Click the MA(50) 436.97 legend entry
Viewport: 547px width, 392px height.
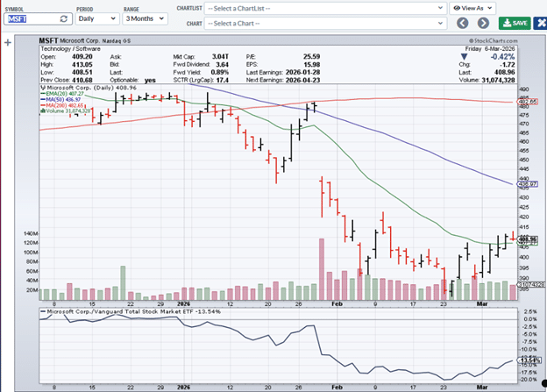pyautogui.click(x=60, y=99)
